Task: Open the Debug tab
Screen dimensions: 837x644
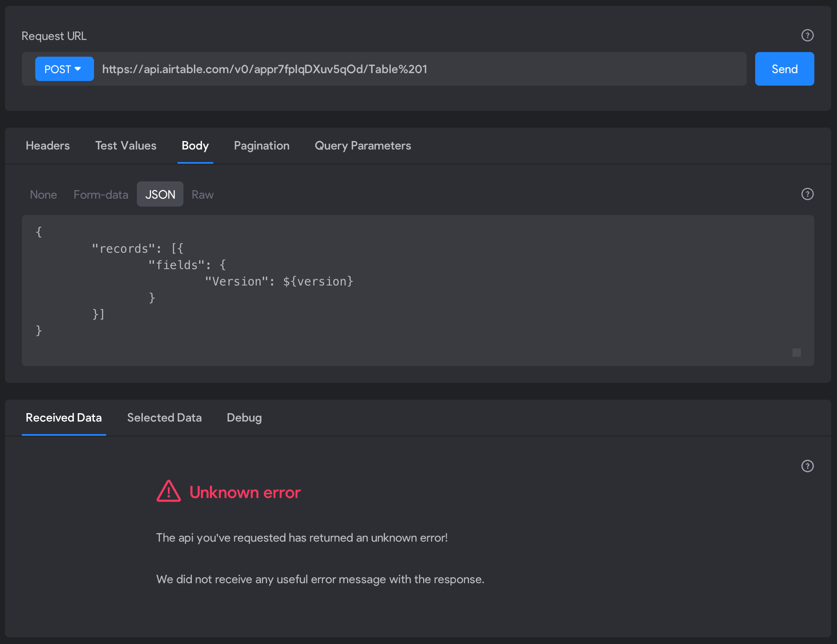Action: point(244,418)
